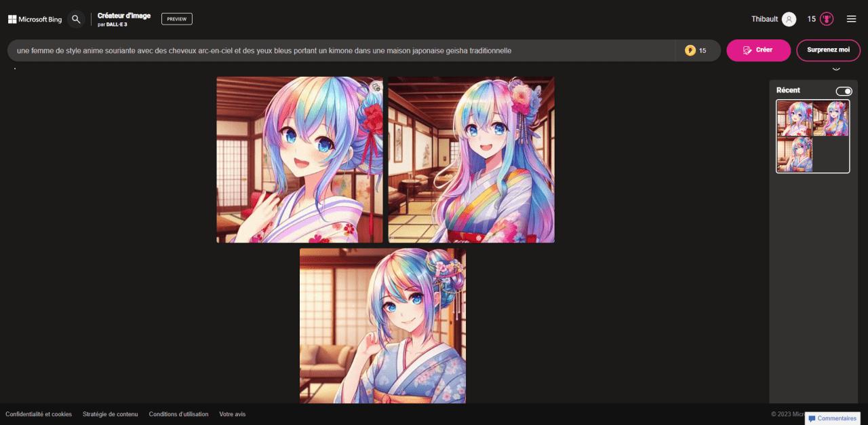This screenshot has height=425, width=868.
Task: Open the hamburger menu at top right
Action: pos(852,18)
